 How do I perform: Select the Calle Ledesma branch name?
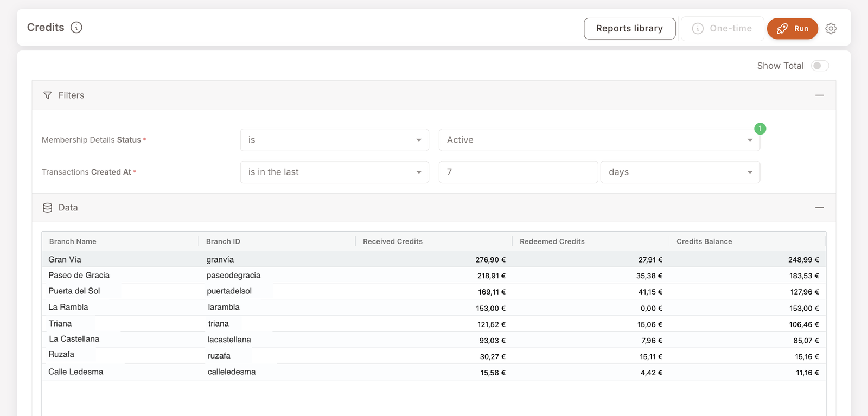point(76,372)
